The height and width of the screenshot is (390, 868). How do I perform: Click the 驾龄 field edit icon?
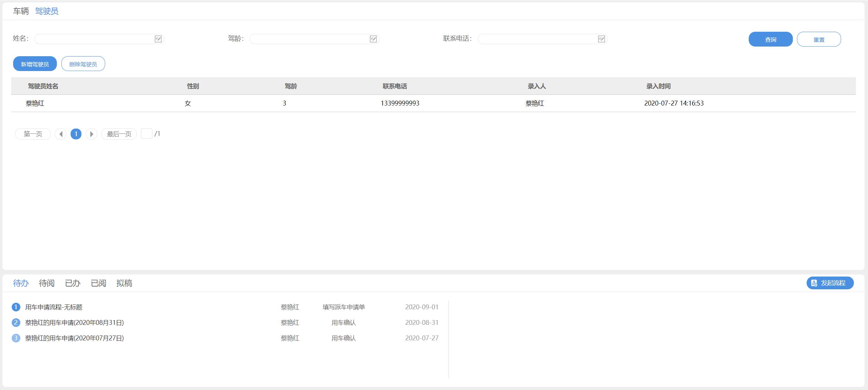pyautogui.click(x=373, y=39)
